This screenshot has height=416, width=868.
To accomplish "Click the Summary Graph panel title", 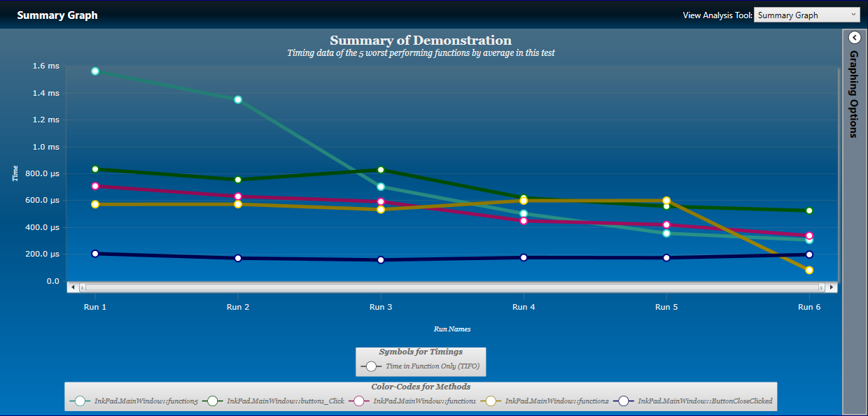I will pos(57,15).
